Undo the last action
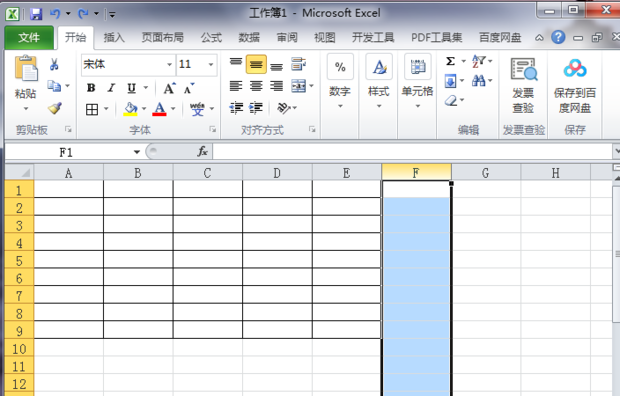Image resolution: width=620 pixels, height=396 pixels. [55, 14]
